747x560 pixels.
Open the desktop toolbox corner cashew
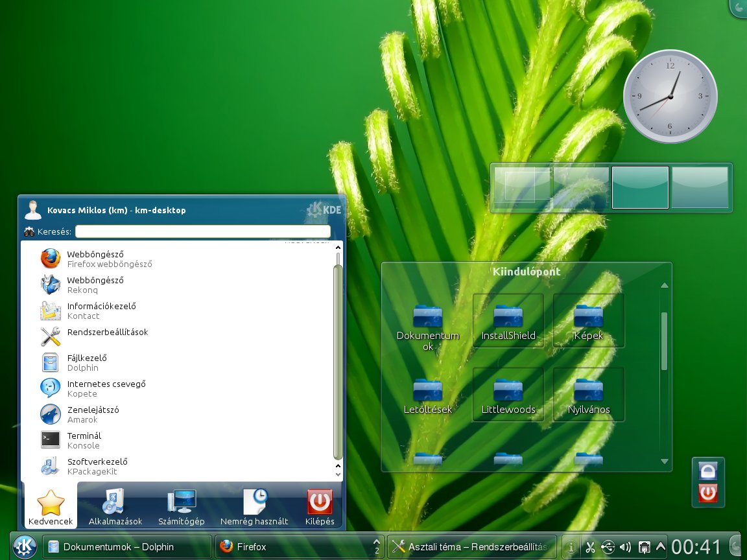point(739,8)
